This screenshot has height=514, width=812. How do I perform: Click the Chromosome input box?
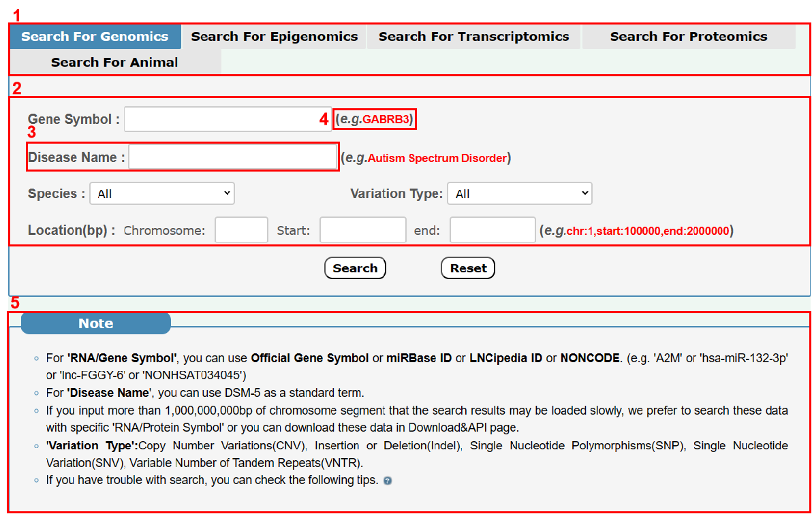click(x=241, y=231)
